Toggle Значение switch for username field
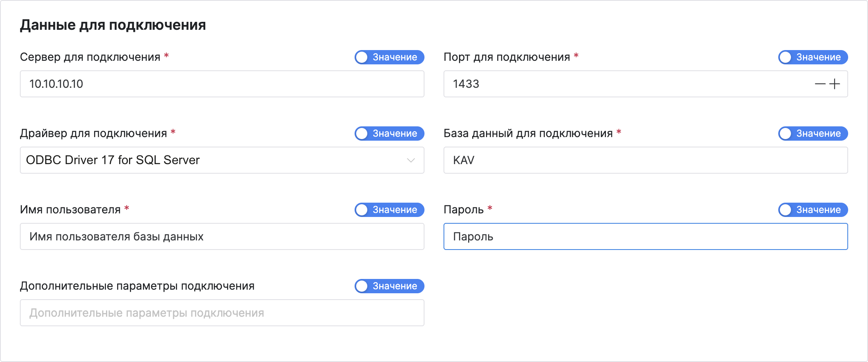 click(389, 210)
